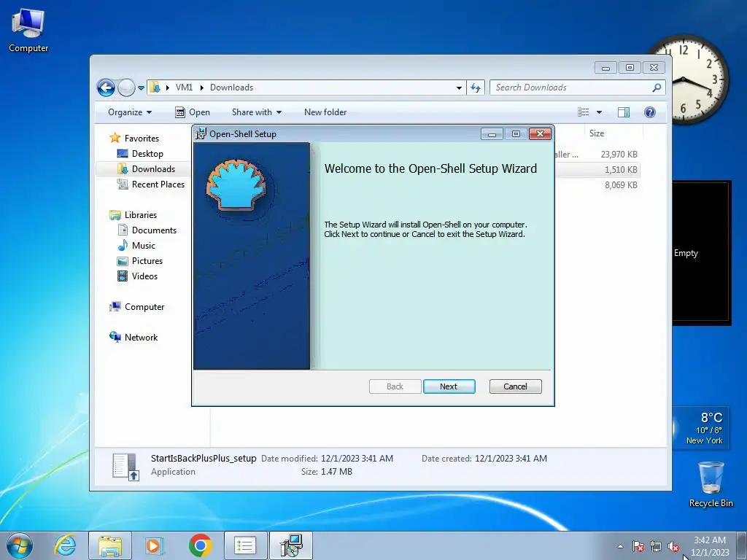Click the Computer desktop icon
Image resolution: width=747 pixels, height=560 pixels.
click(28, 30)
